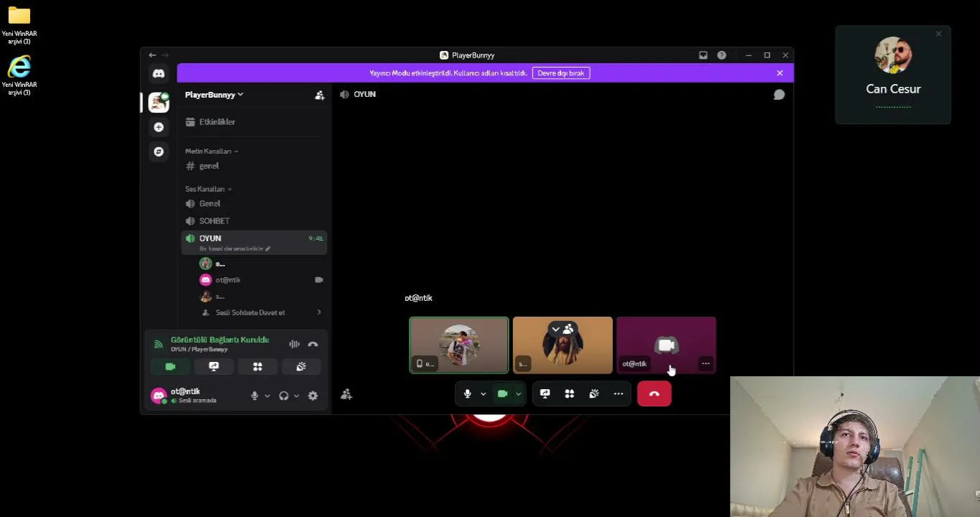Viewport: 980px width, 517px height.
Task: Select first voice member e... in channel list
Action: pos(262,264)
